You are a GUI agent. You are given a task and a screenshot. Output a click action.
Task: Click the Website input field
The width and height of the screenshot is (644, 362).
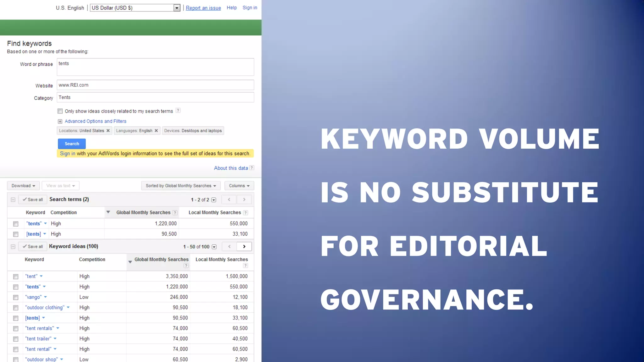tap(155, 85)
